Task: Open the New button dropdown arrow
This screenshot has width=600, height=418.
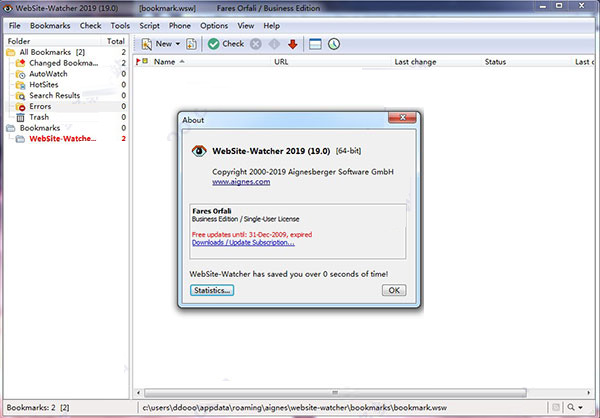Action: [x=178, y=44]
